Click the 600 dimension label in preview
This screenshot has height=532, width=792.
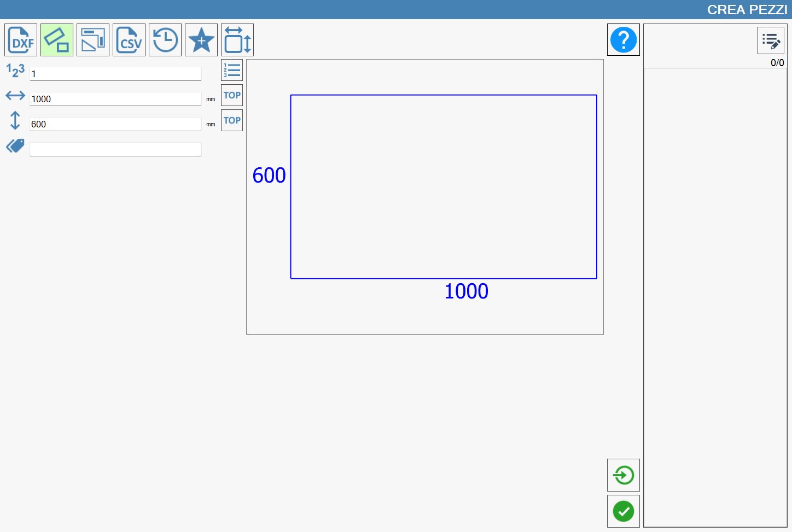[x=269, y=176]
